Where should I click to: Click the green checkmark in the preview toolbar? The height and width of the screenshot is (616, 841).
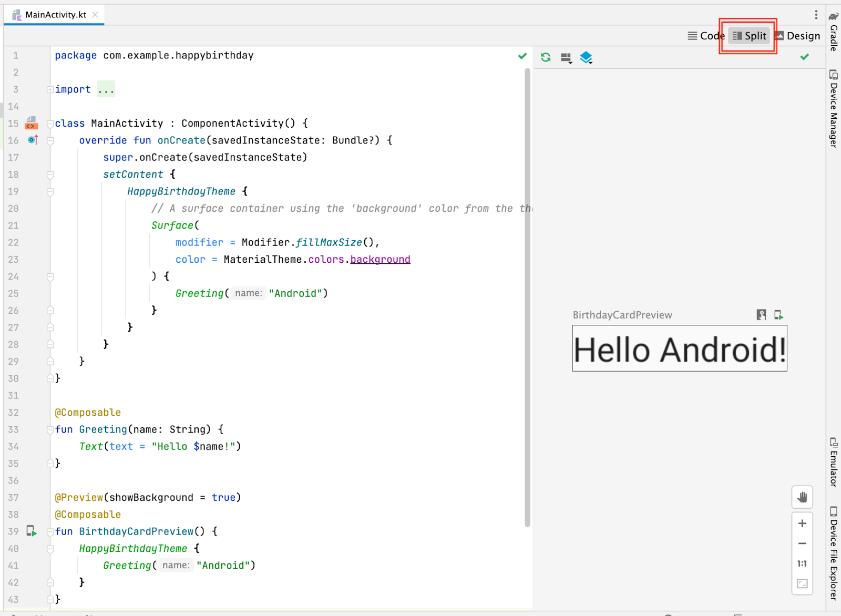[x=804, y=57]
